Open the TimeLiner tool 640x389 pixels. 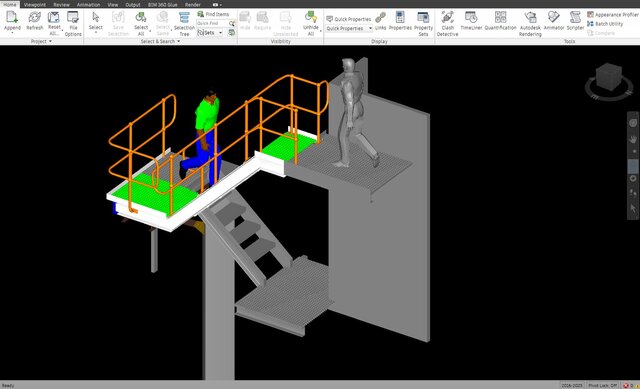[x=471, y=20]
